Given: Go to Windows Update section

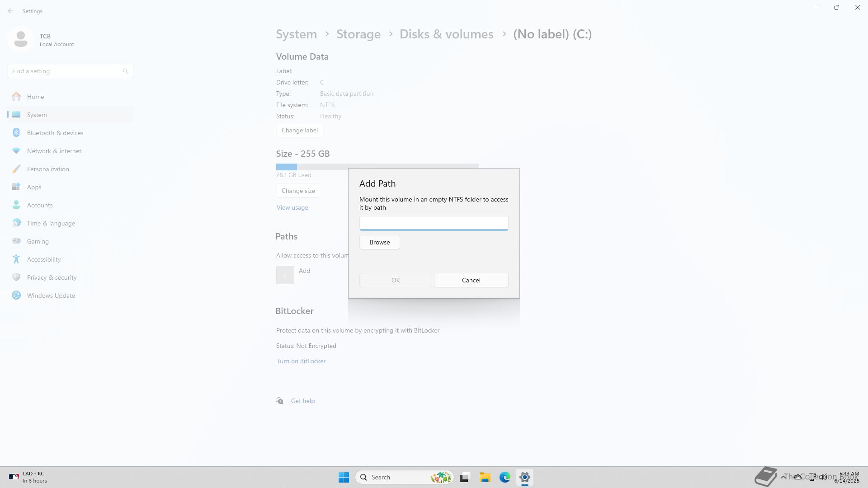Looking at the screenshot, I should tap(51, 296).
